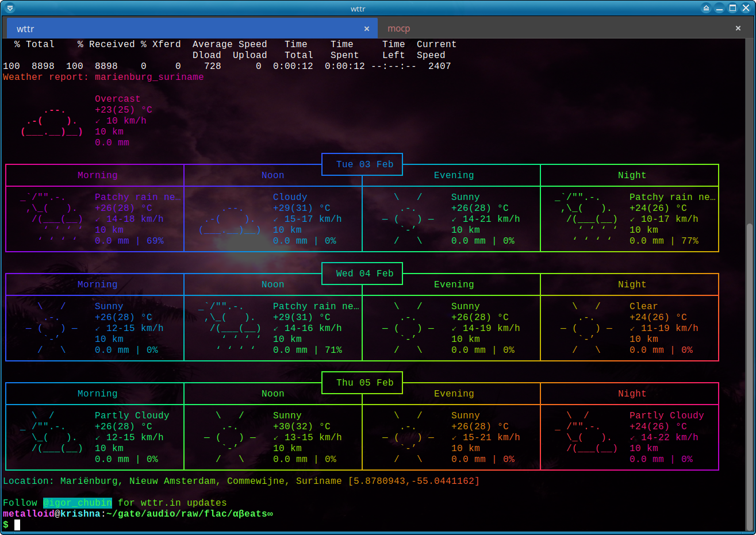
Task: Click Tuesday noon Cloudy ASCII icon
Action: point(230,220)
